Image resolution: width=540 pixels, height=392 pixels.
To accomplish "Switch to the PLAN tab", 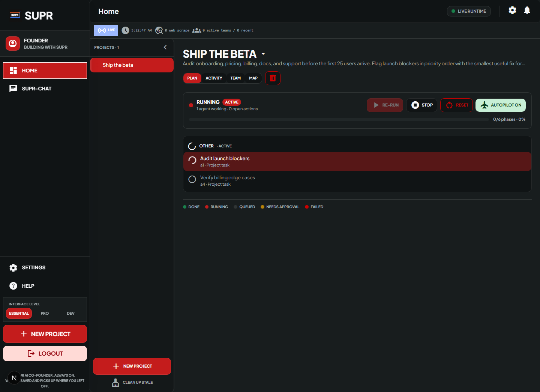I will 192,78.
